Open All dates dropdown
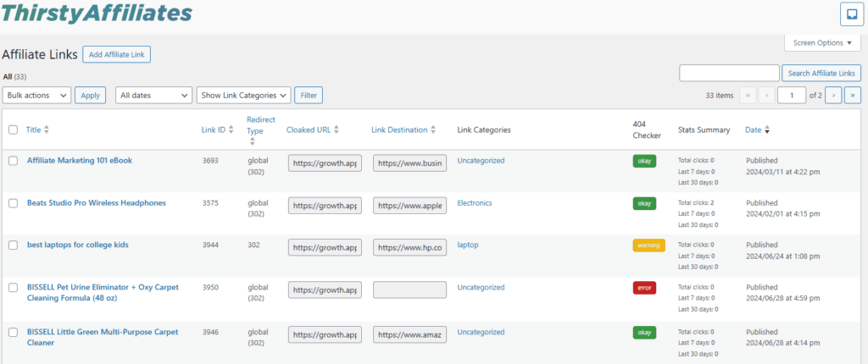 [154, 95]
